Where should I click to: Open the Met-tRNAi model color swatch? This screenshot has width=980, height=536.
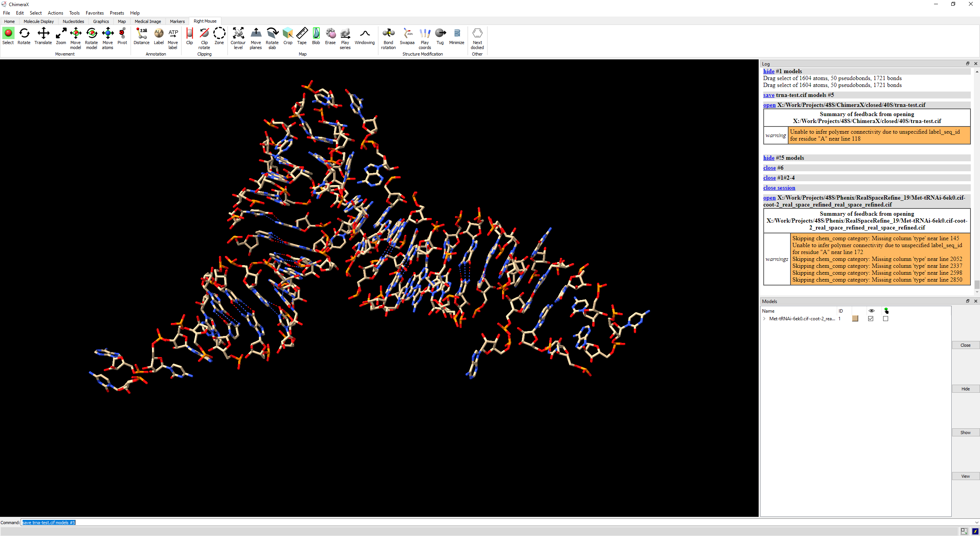click(x=855, y=318)
